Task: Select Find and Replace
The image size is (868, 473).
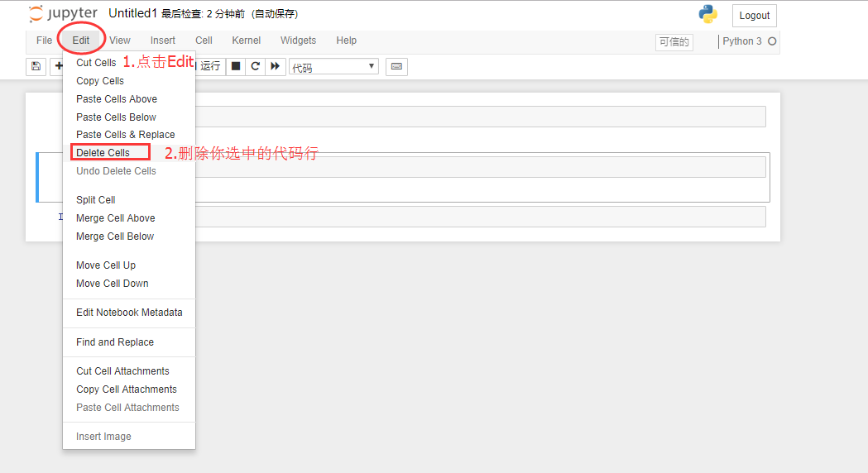Action: (x=115, y=342)
